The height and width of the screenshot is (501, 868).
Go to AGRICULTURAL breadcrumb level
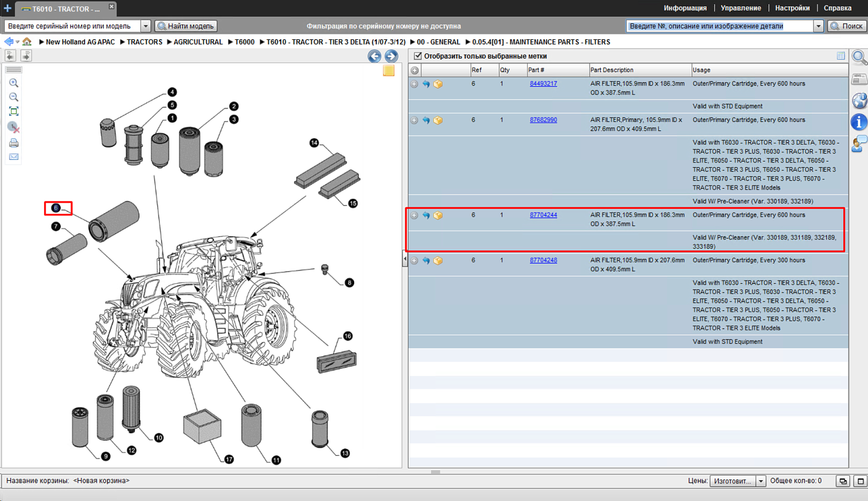pyautogui.click(x=198, y=42)
